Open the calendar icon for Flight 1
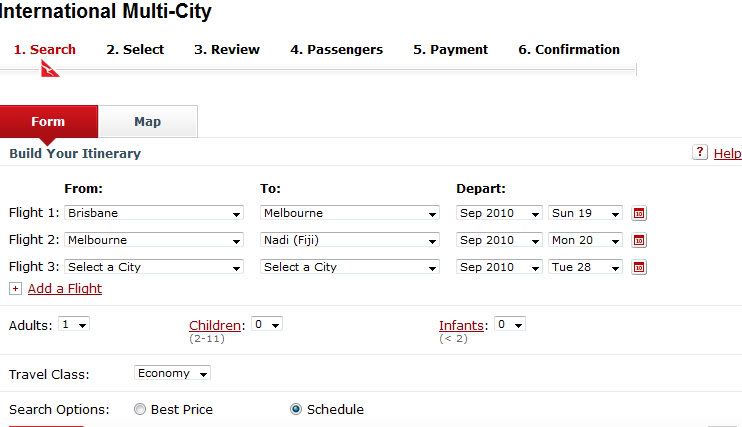The image size is (742, 427). 639,213
